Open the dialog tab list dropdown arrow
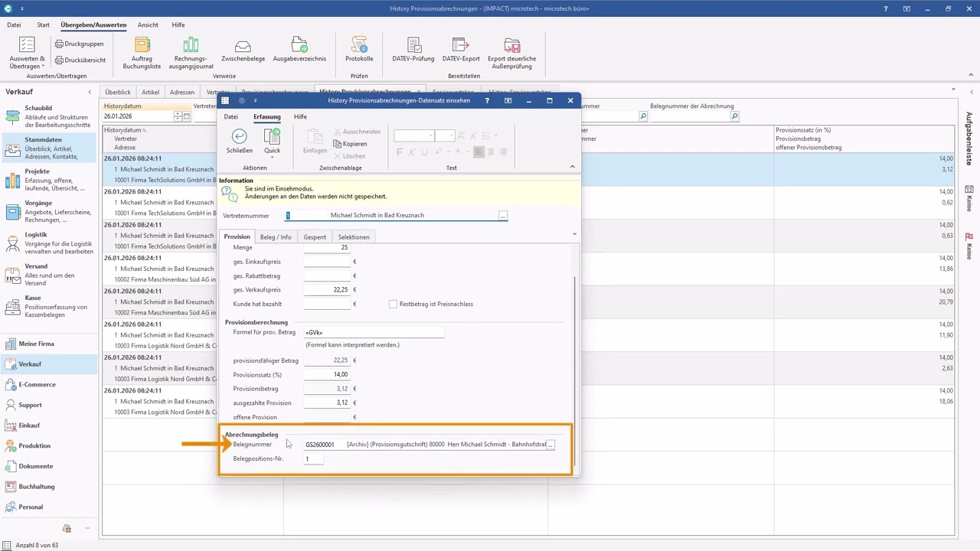The height and width of the screenshot is (551, 980). click(574, 234)
